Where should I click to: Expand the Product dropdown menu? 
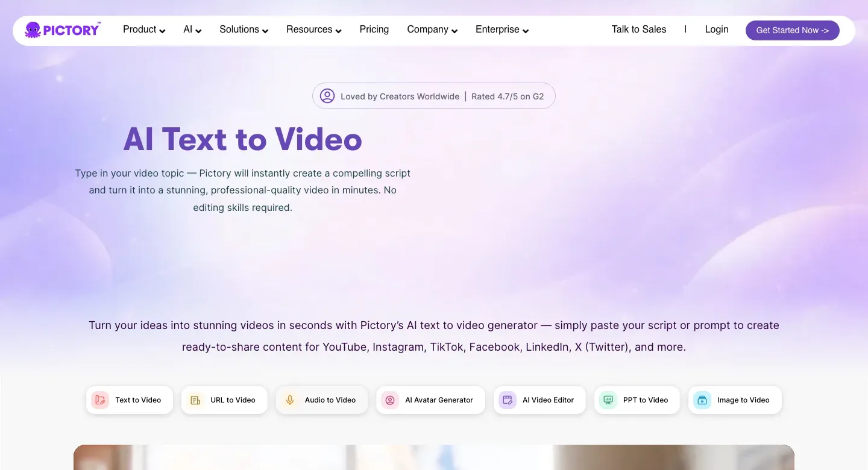click(144, 30)
